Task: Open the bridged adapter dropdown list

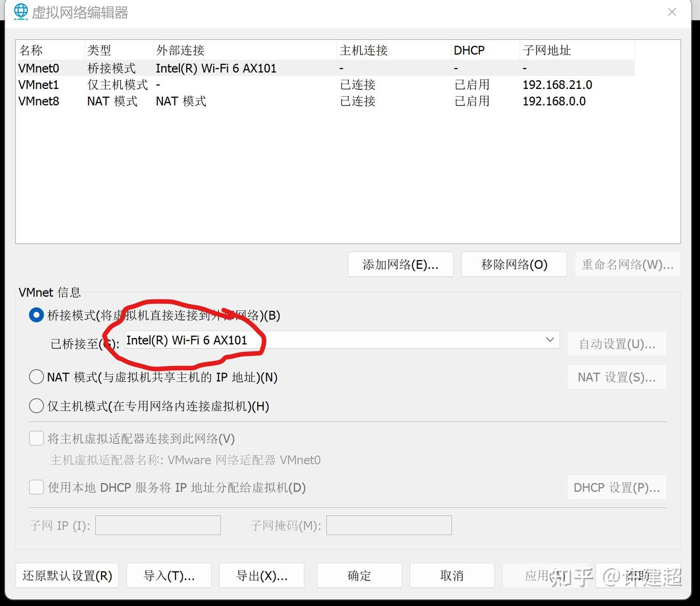Action: 549,340
